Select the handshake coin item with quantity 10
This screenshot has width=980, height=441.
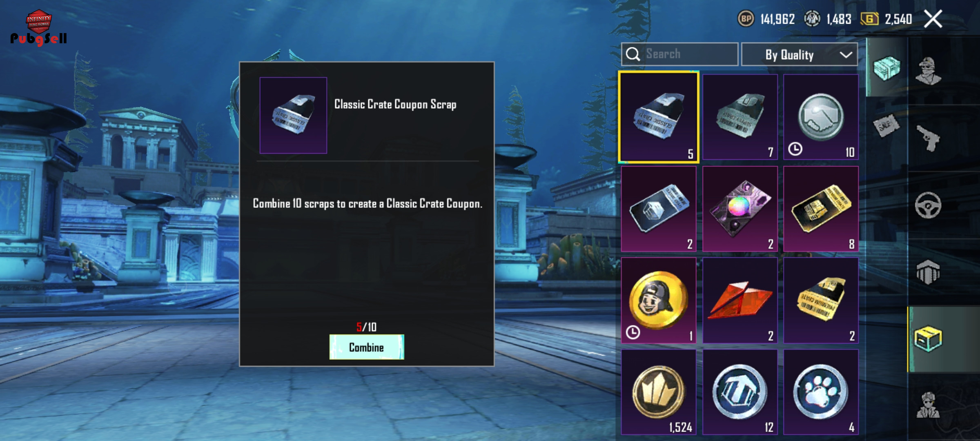click(x=821, y=117)
